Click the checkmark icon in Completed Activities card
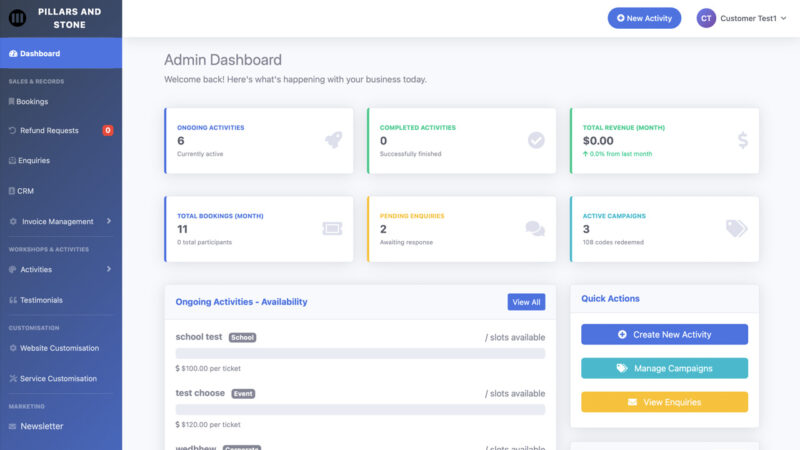Screen dimensions: 800x450 536,141
